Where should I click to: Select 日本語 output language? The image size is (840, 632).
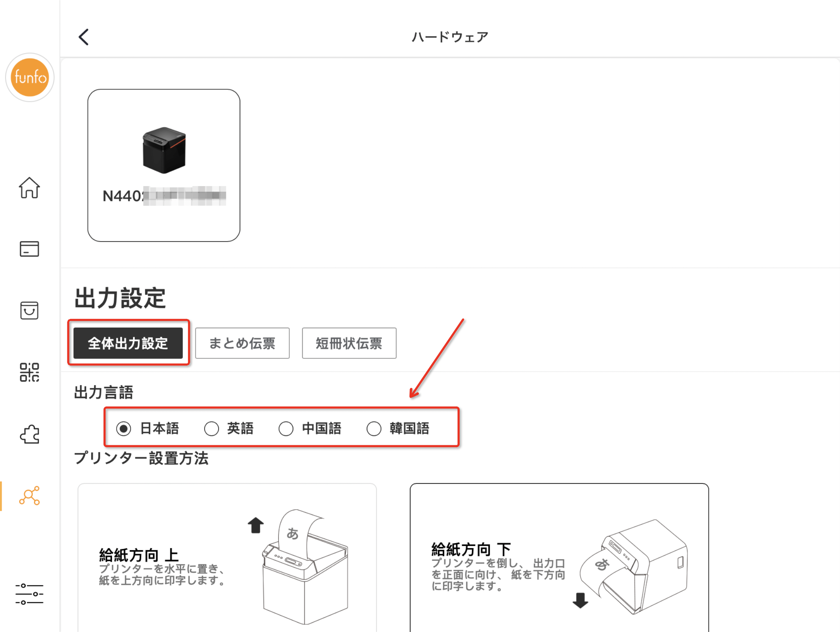pyautogui.click(x=147, y=428)
